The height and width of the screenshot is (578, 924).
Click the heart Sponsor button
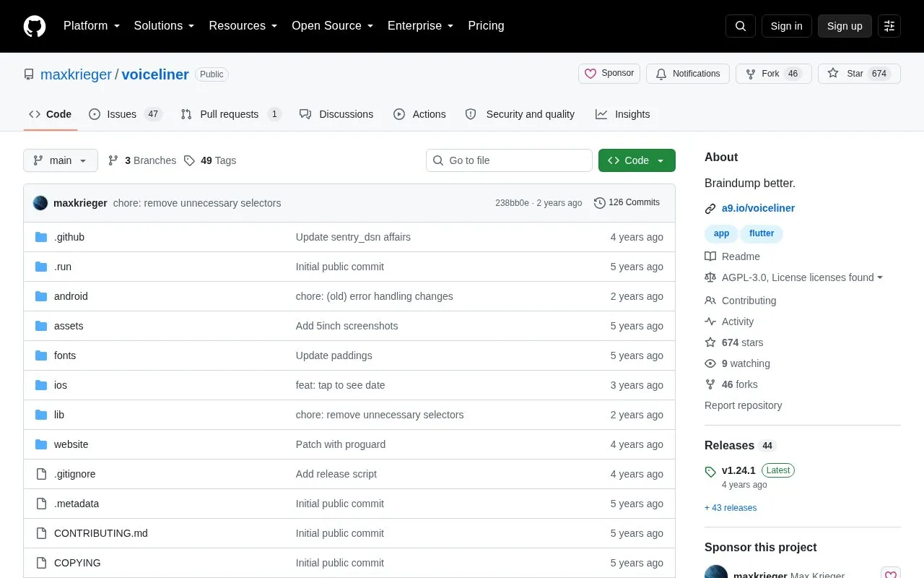tap(609, 74)
